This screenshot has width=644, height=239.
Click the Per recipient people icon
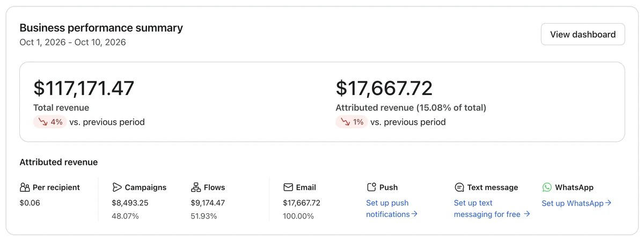[x=25, y=187]
